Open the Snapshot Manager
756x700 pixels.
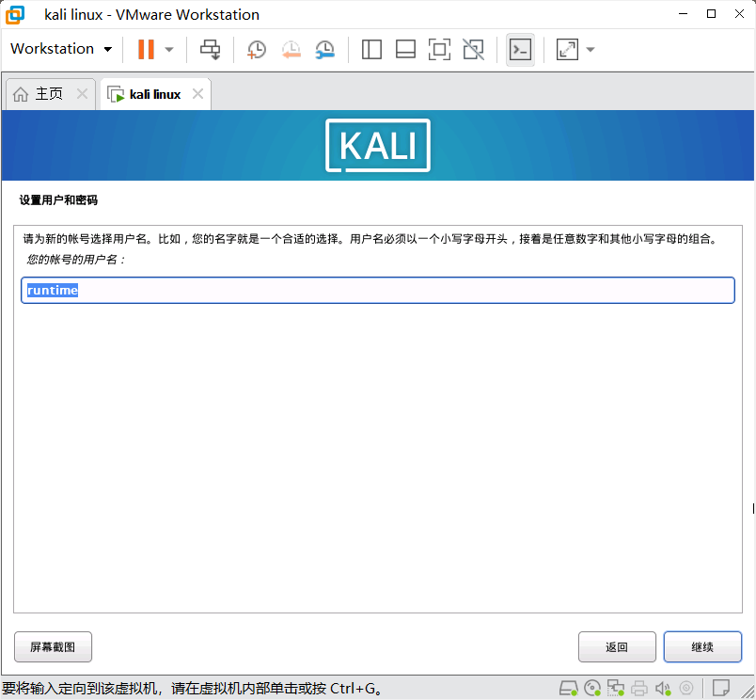click(325, 49)
